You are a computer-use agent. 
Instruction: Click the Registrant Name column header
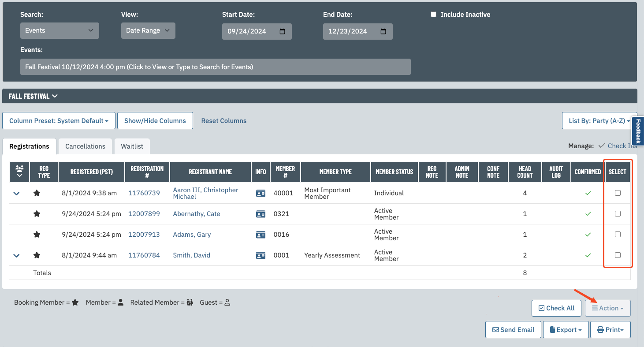click(x=210, y=172)
